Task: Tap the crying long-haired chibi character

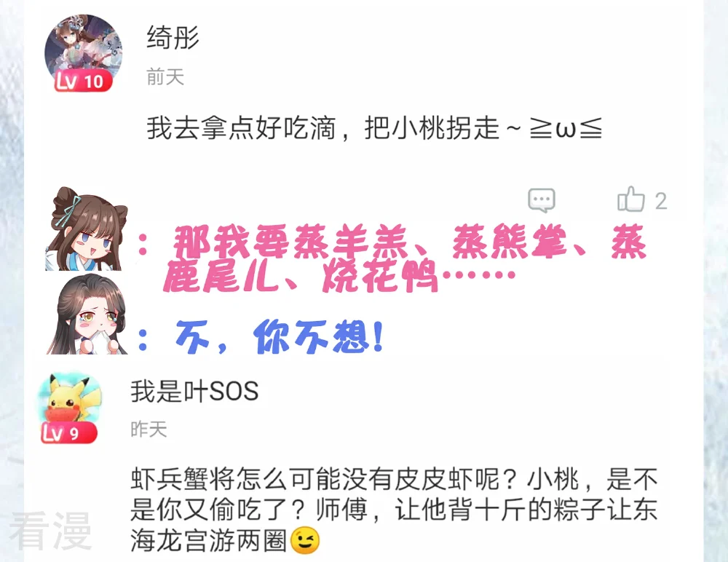Action: (x=87, y=314)
